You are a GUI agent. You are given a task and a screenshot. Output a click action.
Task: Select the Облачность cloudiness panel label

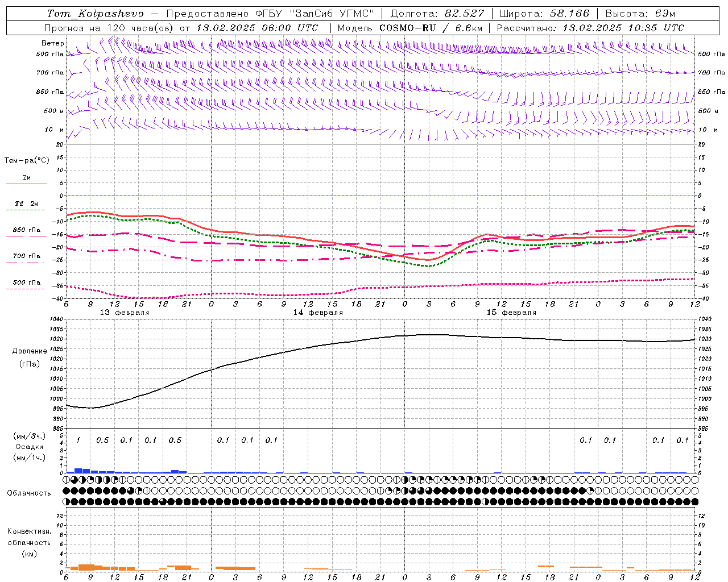29,493
